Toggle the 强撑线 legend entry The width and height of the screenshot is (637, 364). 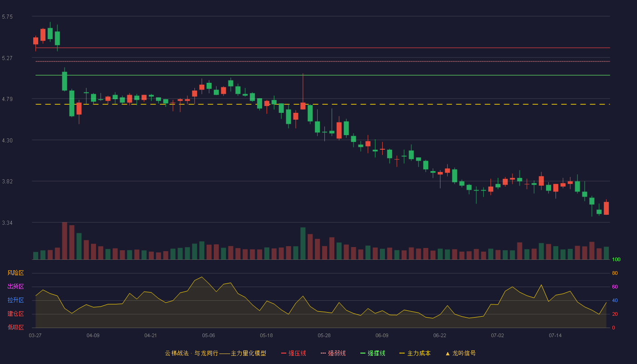(373, 353)
